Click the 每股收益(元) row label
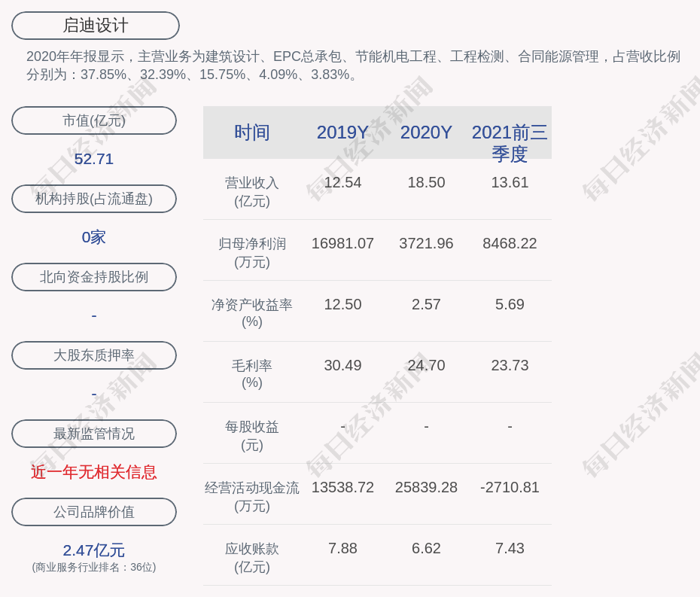700x597 pixels. click(x=252, y=436)
